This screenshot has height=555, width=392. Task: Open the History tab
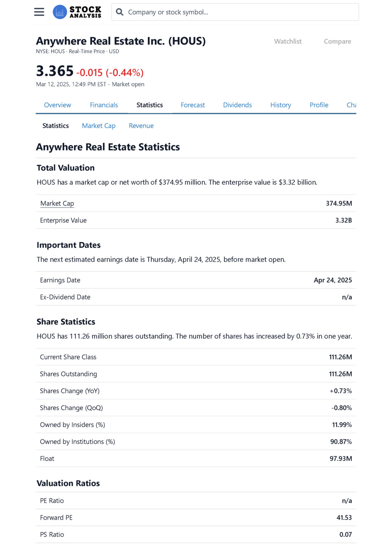pos(280,105)
